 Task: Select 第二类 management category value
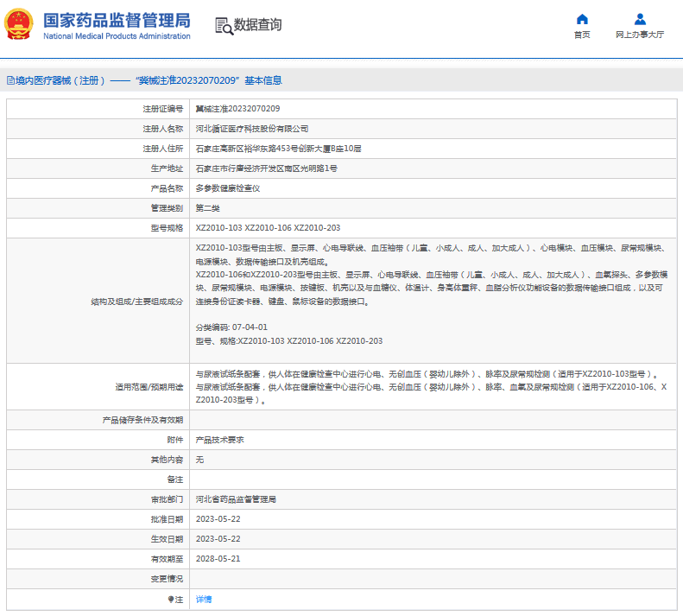coord(207,208)
